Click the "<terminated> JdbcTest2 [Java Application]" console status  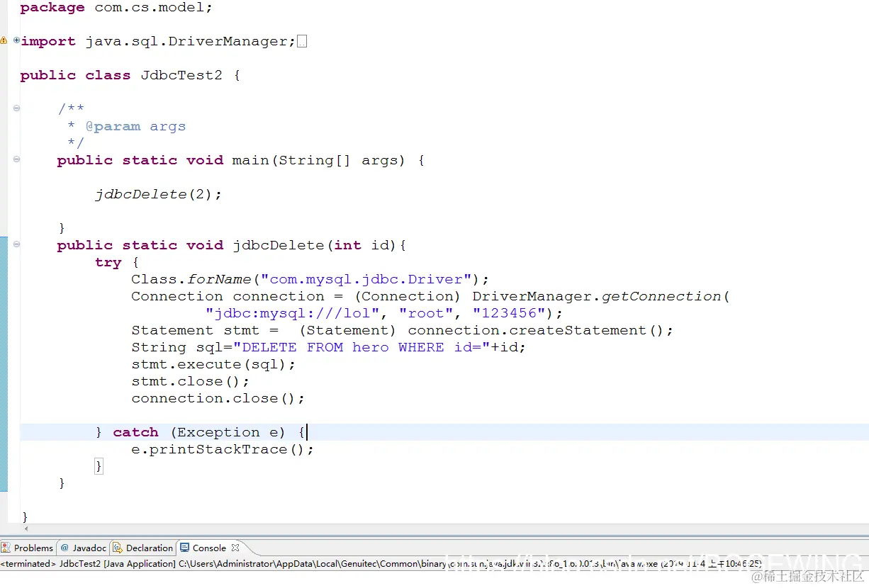coord(88,564)
